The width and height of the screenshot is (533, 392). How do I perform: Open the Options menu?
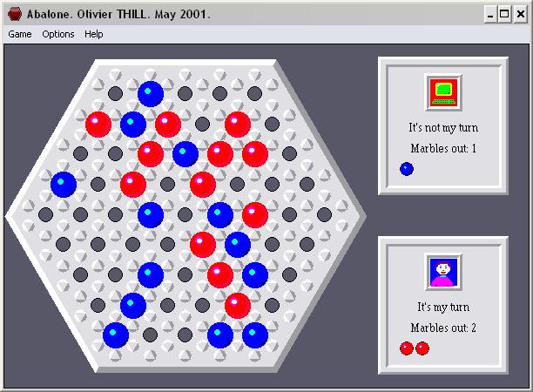tap(58, 34)
